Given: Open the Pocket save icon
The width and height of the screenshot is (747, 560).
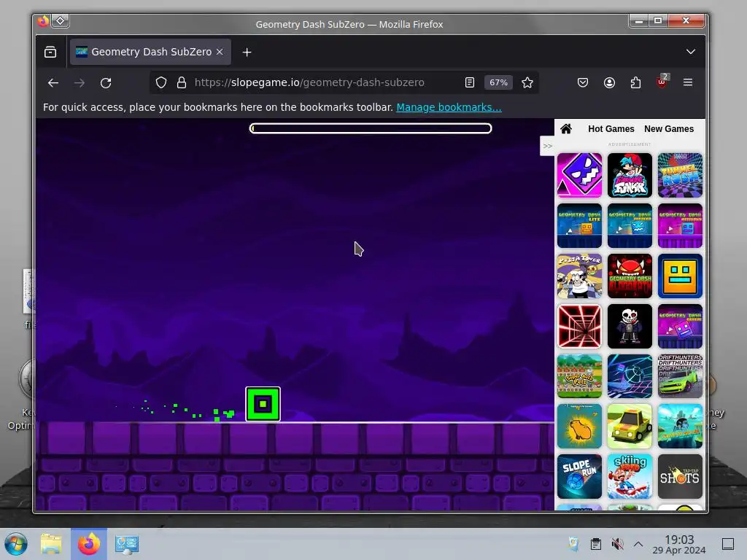Looking at the screenshot, I should pos(583,82).
